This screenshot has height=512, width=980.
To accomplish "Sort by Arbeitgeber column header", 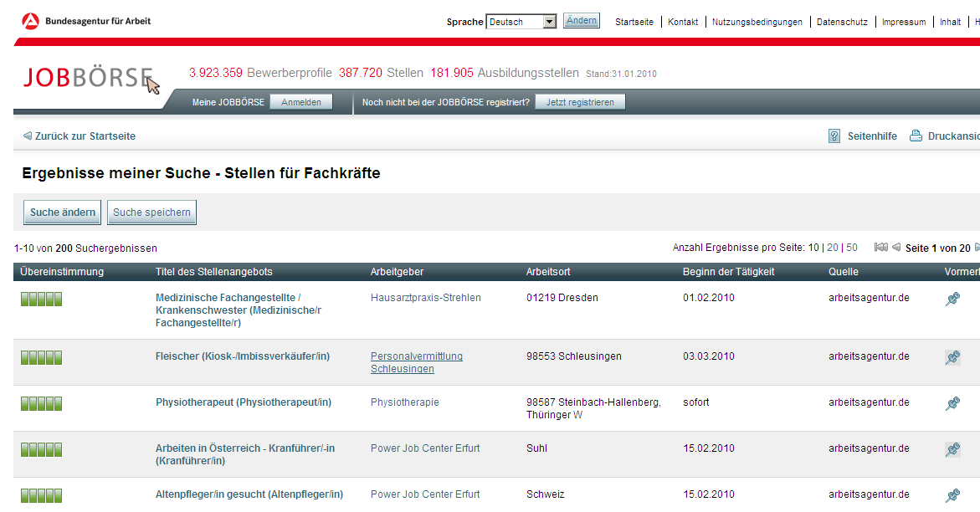I will [x=397, y=272].
